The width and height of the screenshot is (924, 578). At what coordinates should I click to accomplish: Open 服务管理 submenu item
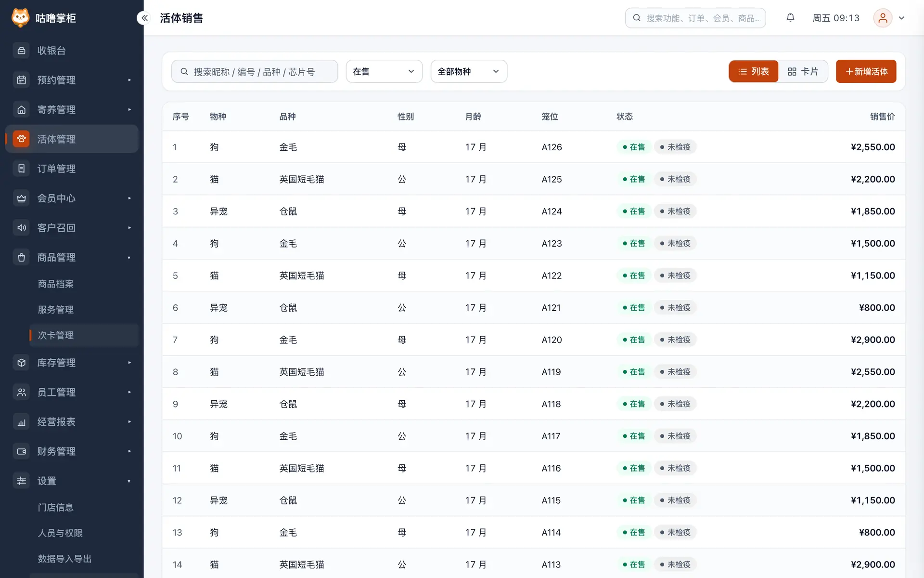(x=56, y=310)
